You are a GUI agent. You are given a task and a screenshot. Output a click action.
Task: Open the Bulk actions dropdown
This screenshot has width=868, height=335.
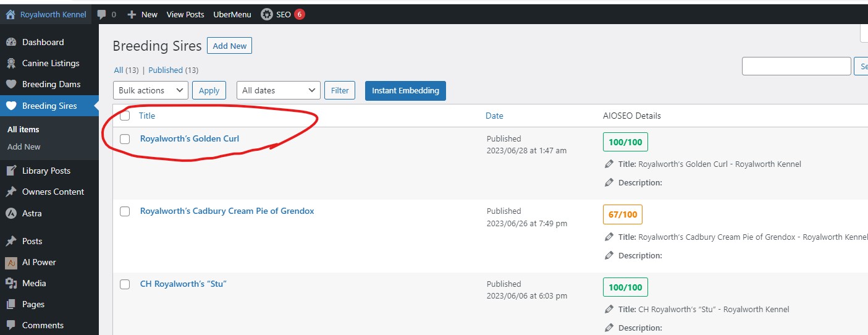point(151,90)
